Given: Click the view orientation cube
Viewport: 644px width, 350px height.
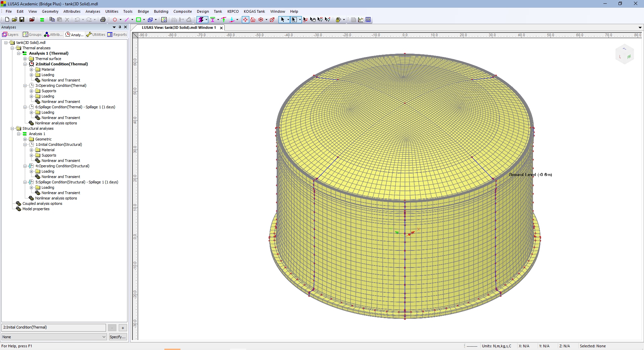Looking at the screenshot, I should point(624,54).
